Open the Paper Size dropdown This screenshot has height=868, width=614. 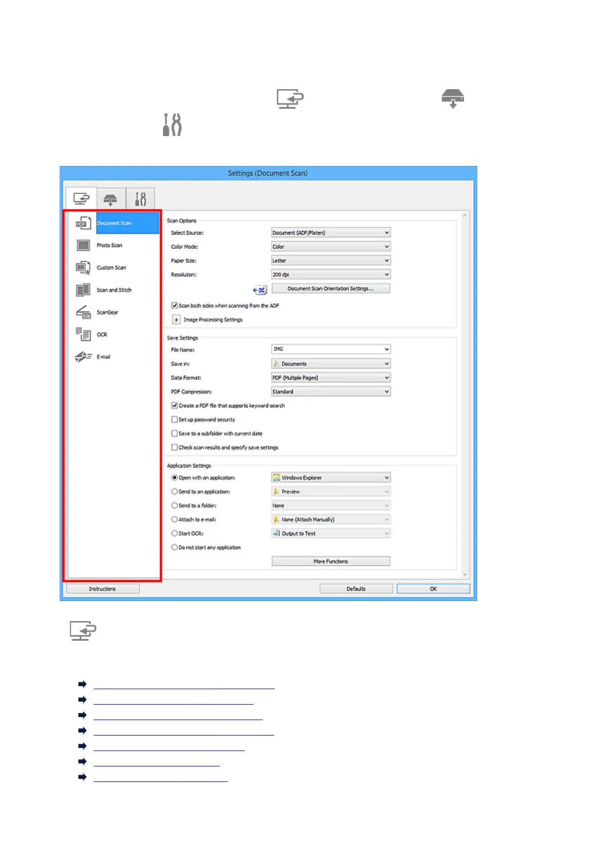coord(331,261)
